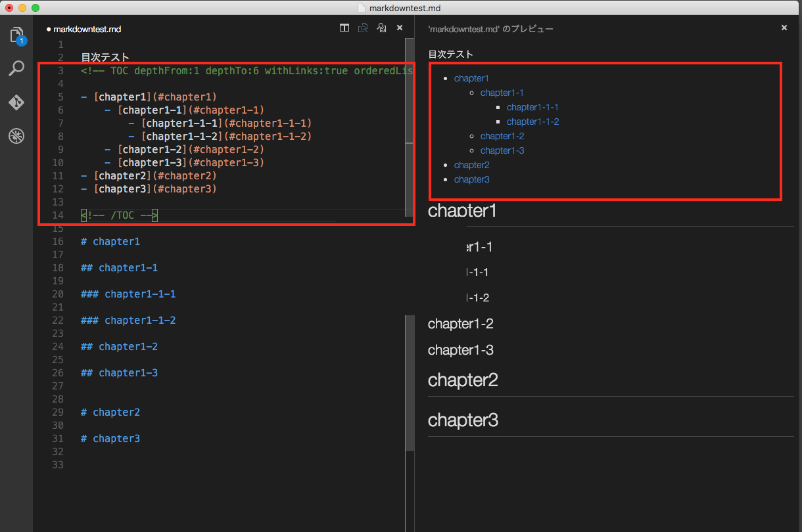Open the Explorer sidebar

[x=16, y=35]
